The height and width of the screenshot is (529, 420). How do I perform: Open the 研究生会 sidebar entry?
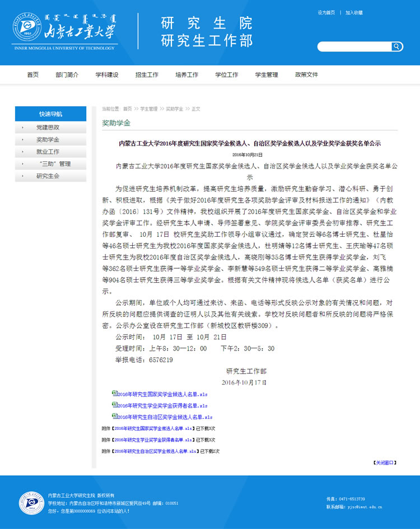coord(48,176)
